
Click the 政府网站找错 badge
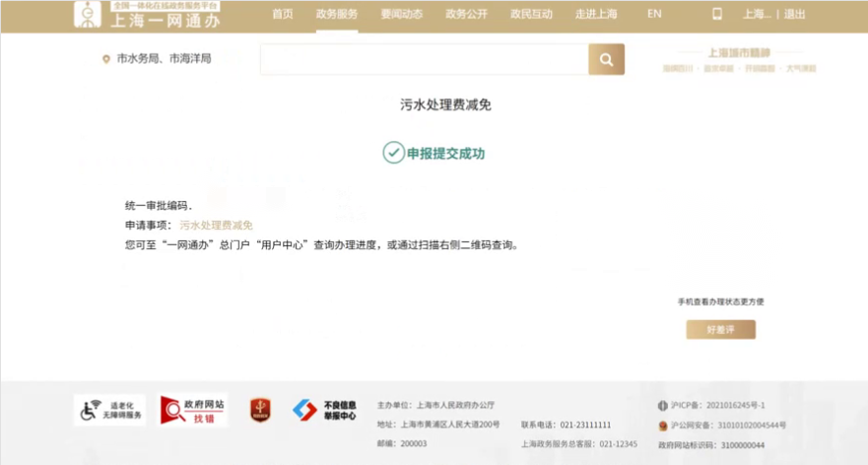click(x=193, y=410)
